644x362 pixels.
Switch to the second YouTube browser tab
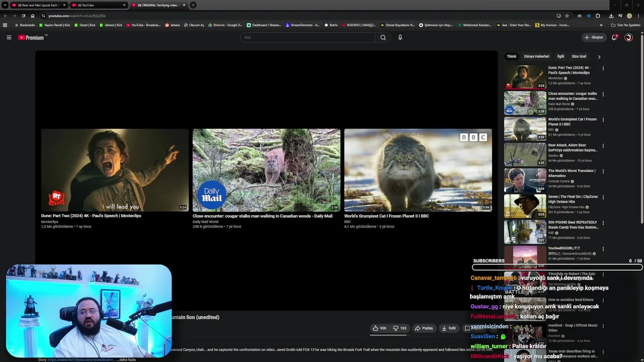pos(98,5)
